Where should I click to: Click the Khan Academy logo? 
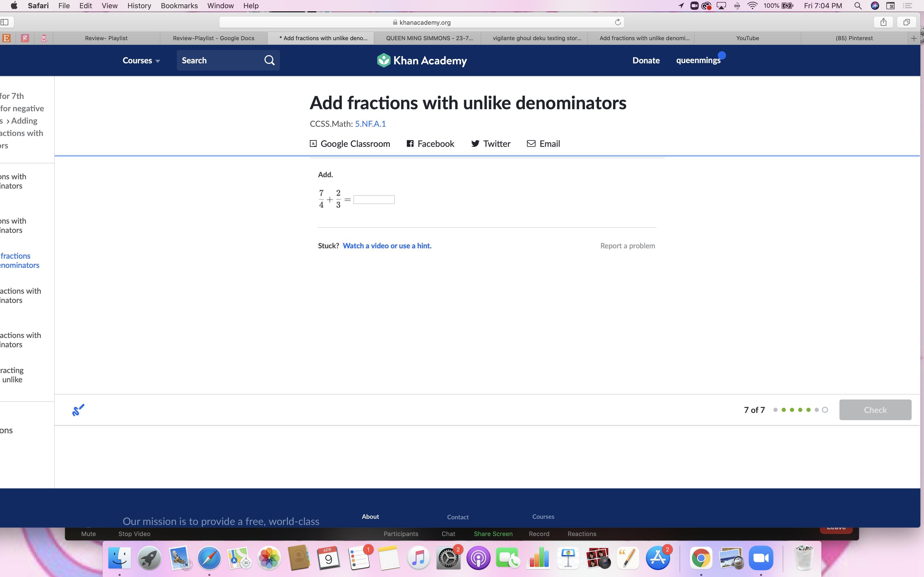tap(422, 60)
